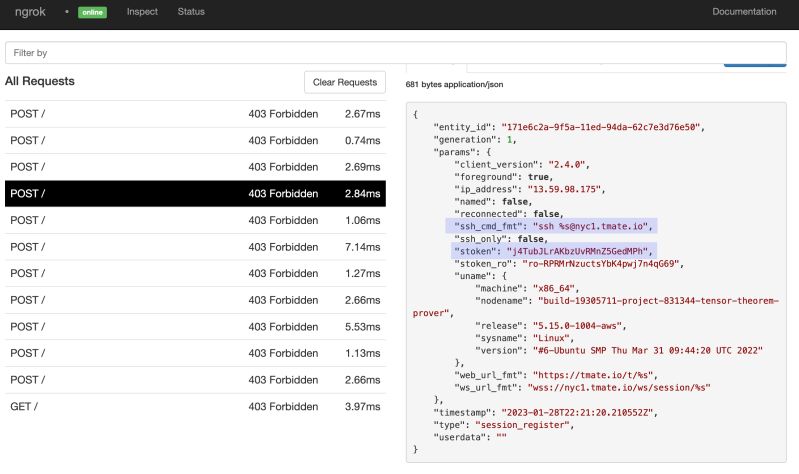The height and width of the screenshot is (474, 799).
Task: Click the nodename value build-19305711
Action: (595, 307)
